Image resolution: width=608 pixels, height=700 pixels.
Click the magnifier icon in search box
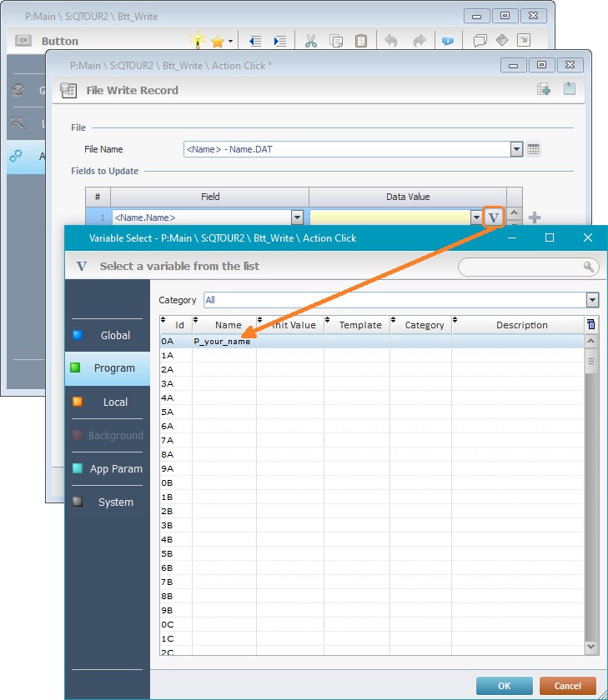[589, 267]
